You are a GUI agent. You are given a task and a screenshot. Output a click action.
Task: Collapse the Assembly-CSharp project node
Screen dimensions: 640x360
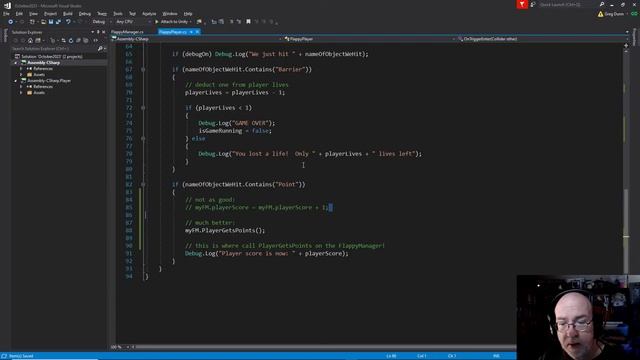click(16, 63)
